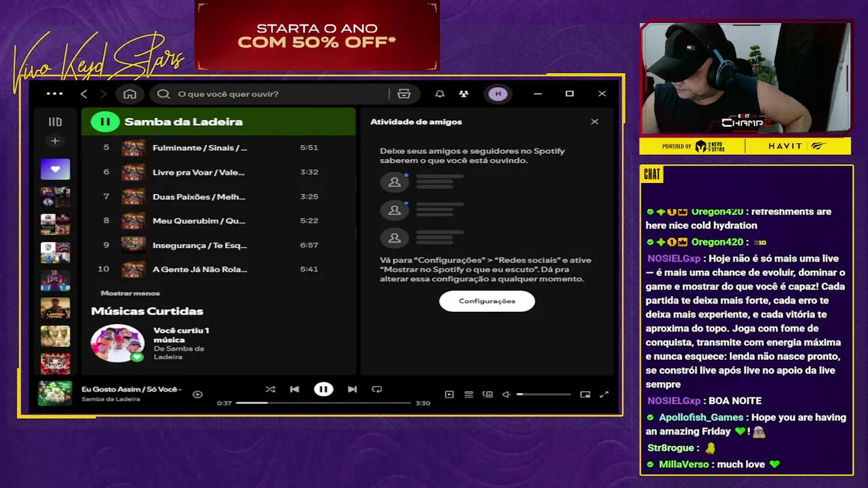The height and width of the screenshot is (488, 868).
Task: Open the Spotify Home page
Action: (x=130, y=94)
